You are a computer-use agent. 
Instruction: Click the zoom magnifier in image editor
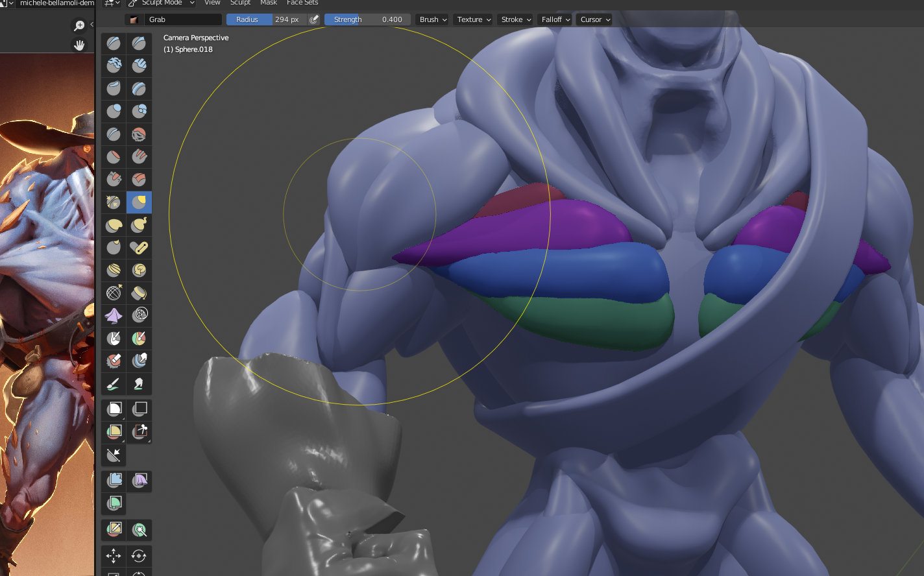click(x=79, y=26)
